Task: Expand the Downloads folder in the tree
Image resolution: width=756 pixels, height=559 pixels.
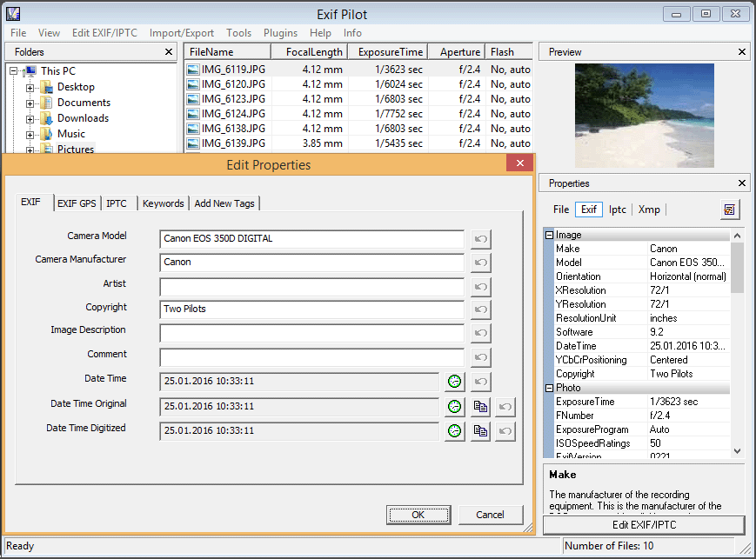Action: click(28, 117)
